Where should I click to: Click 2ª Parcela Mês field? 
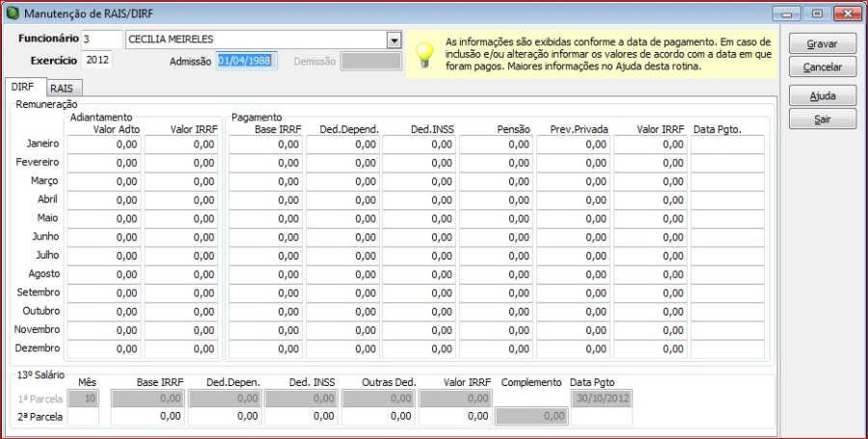tap(83, 417)
